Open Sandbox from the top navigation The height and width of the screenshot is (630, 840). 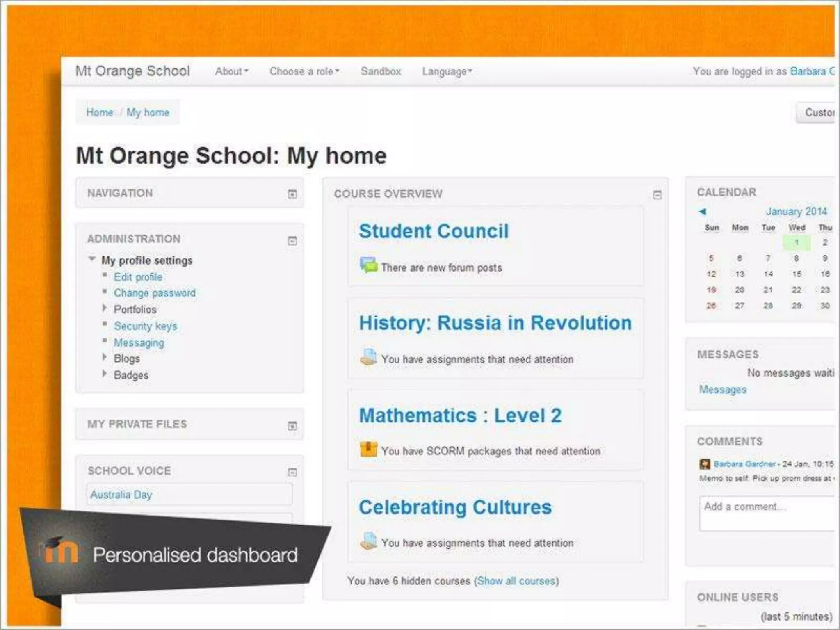coord(381,71)
